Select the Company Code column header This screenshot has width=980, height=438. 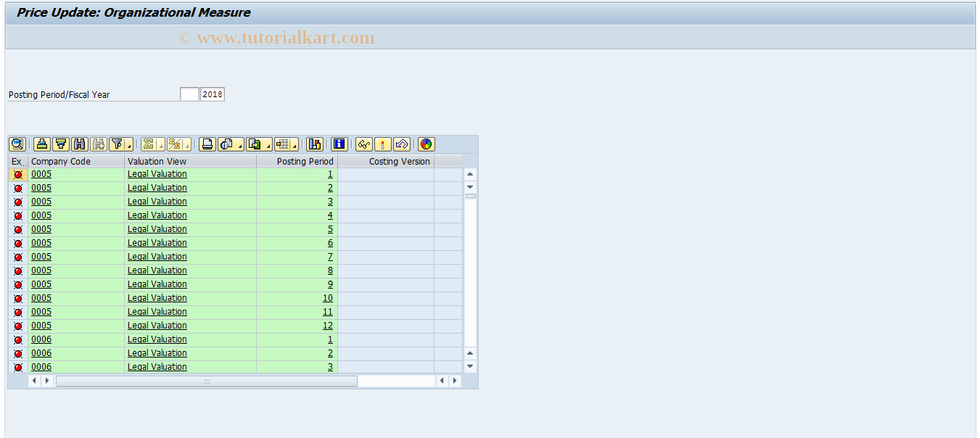76,161
